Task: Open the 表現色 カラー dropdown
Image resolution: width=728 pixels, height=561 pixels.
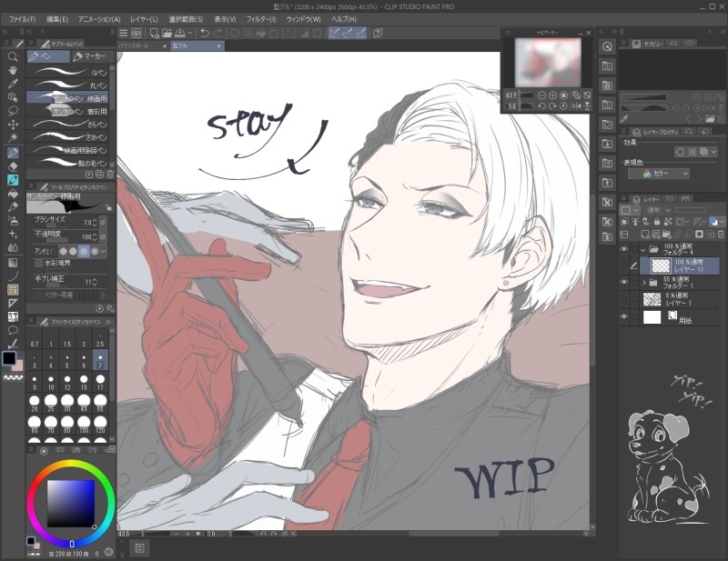Action: click(658, 174)
